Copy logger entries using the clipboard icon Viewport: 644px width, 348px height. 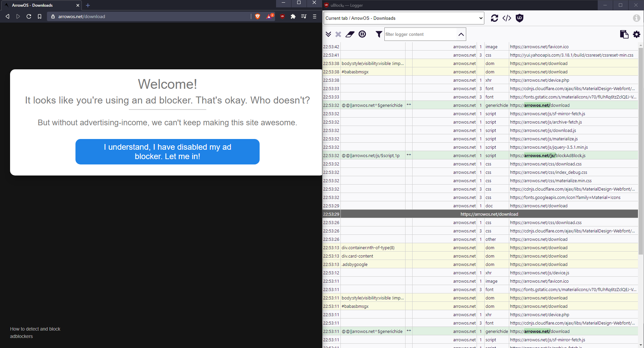pos(624,34)
